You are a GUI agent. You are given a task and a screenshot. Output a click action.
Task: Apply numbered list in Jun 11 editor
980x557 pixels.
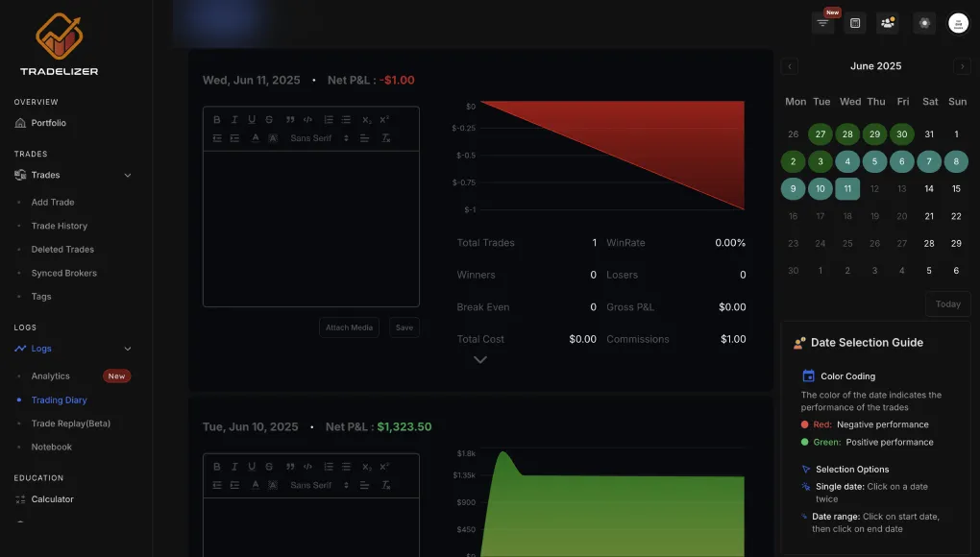pos(329,120)
